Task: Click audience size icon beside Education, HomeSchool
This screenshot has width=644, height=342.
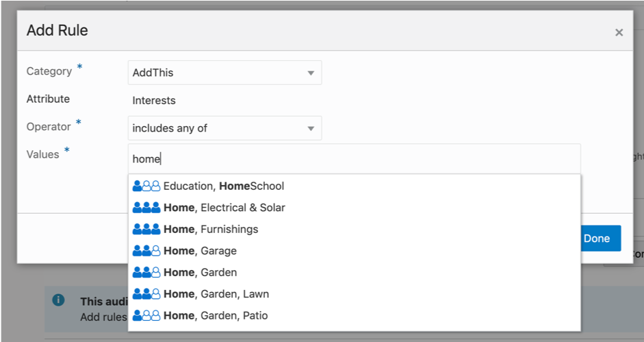Action: (146, 186)
